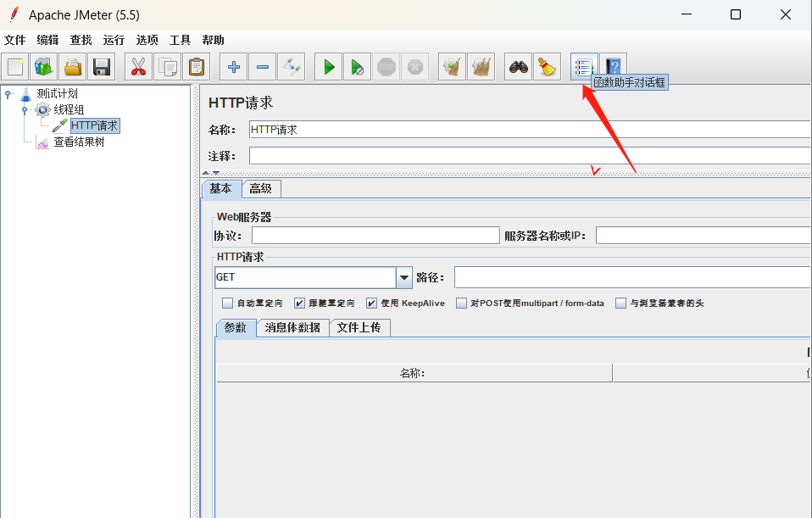The image size is (812, 518).
Task: Click the Open folder toolbar icon
Action: 73,67
